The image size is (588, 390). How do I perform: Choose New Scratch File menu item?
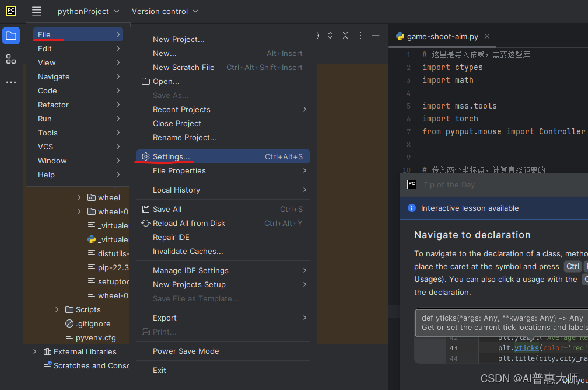pyautogui.click(x=223, y=68)
